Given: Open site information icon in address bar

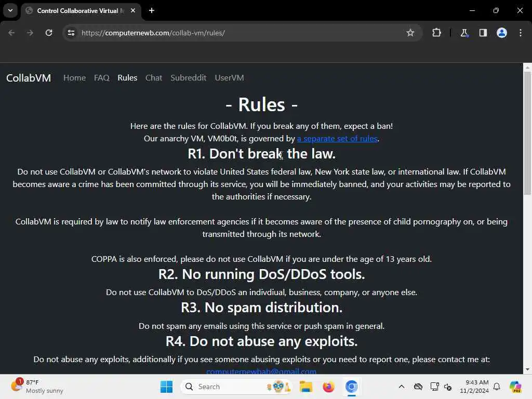Looking at the screenshot, I should click(x=71, y=33).
